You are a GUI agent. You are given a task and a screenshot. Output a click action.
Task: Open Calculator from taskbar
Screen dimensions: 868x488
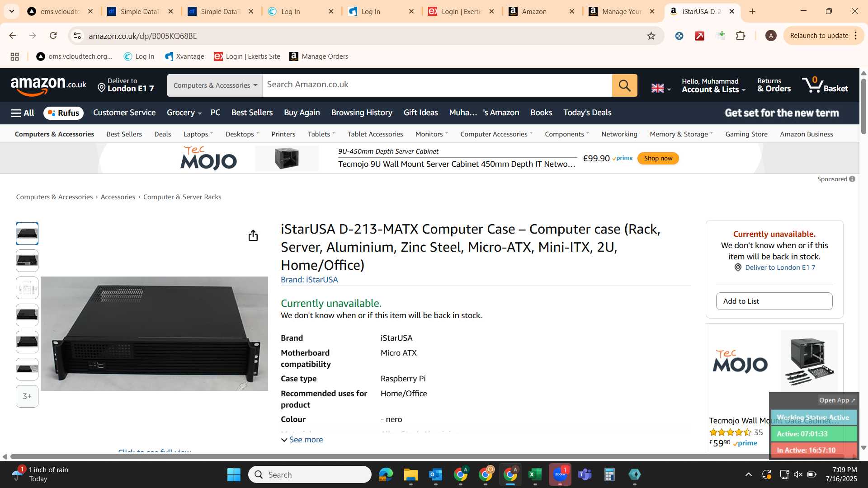click(609, 474)
